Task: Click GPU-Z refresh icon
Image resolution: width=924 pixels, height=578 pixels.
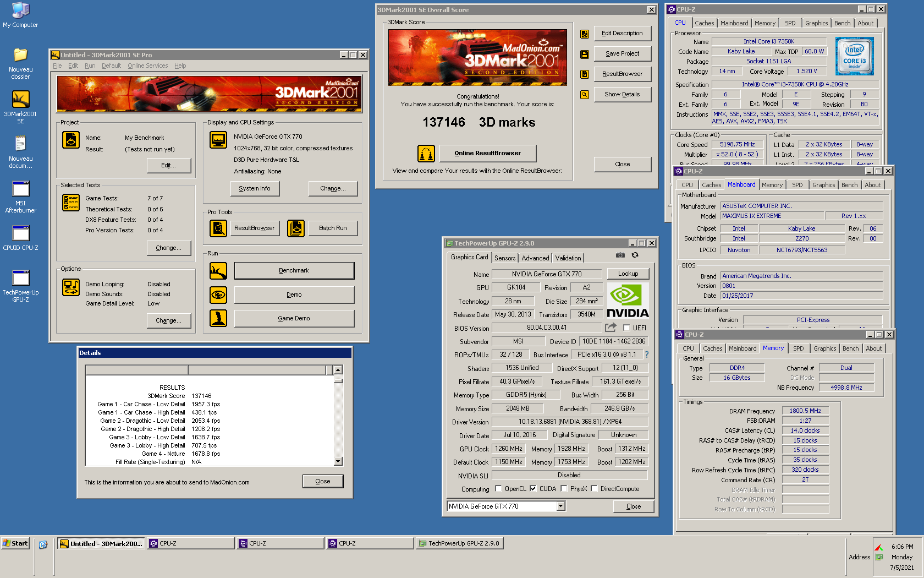Action: tap(635, 255)
